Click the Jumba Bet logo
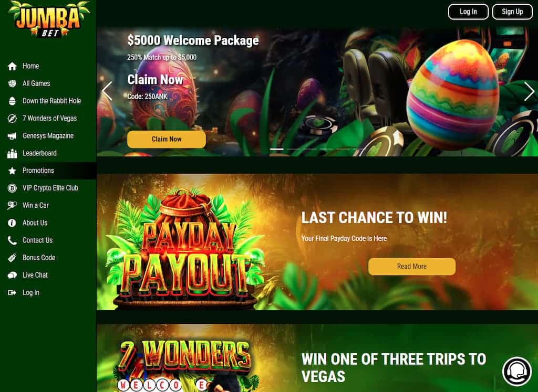The height and width of the screenshot is (392, 538). click(48, 19)
